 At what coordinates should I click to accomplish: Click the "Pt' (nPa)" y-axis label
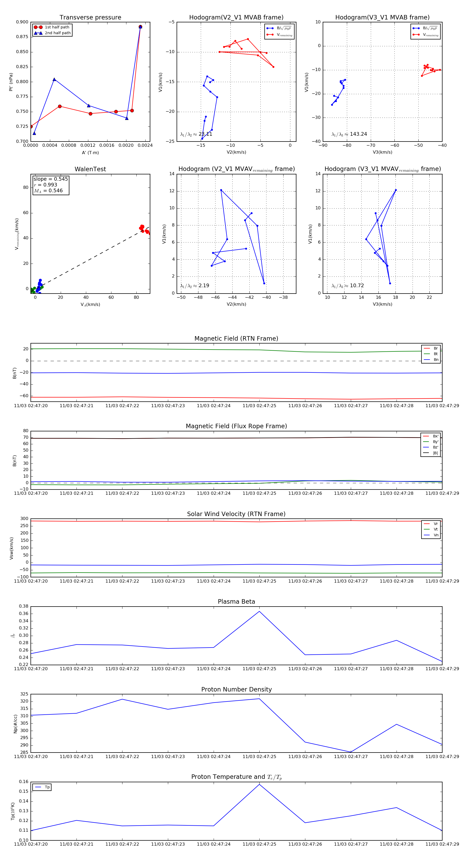click(x=11, y=82)
